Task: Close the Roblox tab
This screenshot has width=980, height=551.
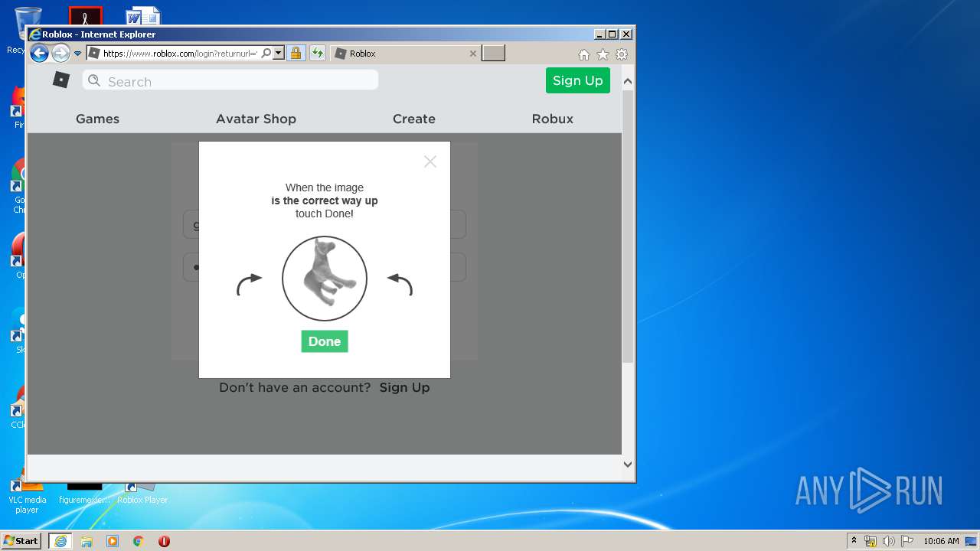Action: point(472,54)
